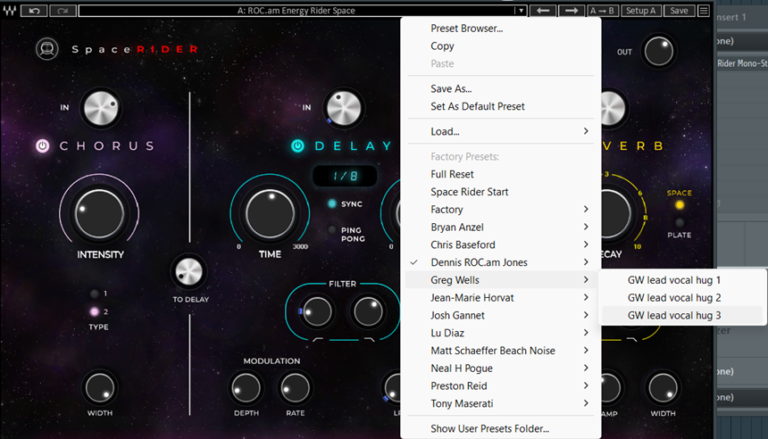Click the astronaut helmet logo
Viewport: 768px width, 439px height.
coord(47,49)
